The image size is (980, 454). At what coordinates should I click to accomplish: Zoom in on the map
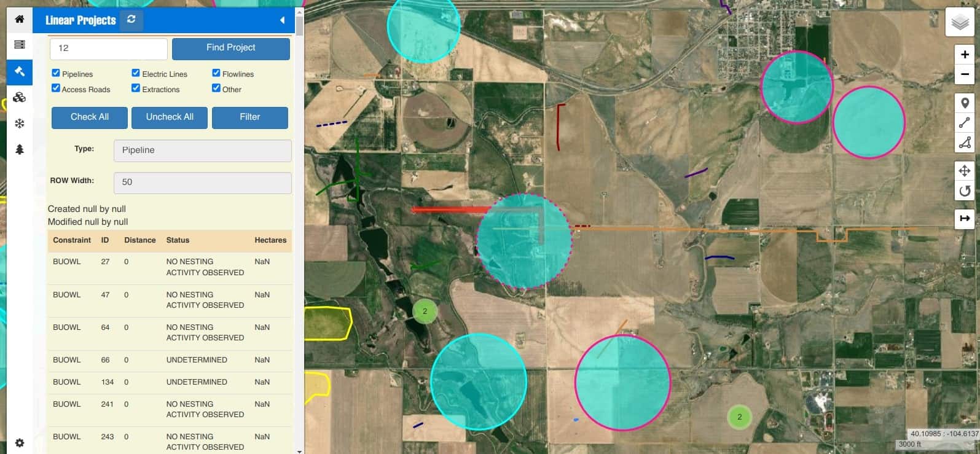pyautogui.click(x=964, y=55)
